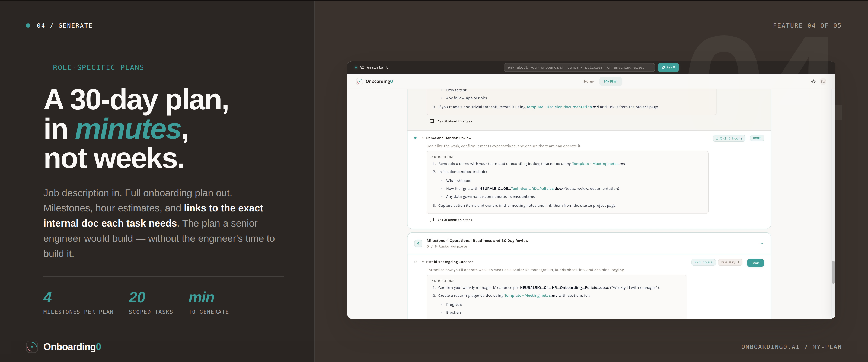Click the 'Ask about your onboarding' input field
868x362 pixels.
[579, 67]
